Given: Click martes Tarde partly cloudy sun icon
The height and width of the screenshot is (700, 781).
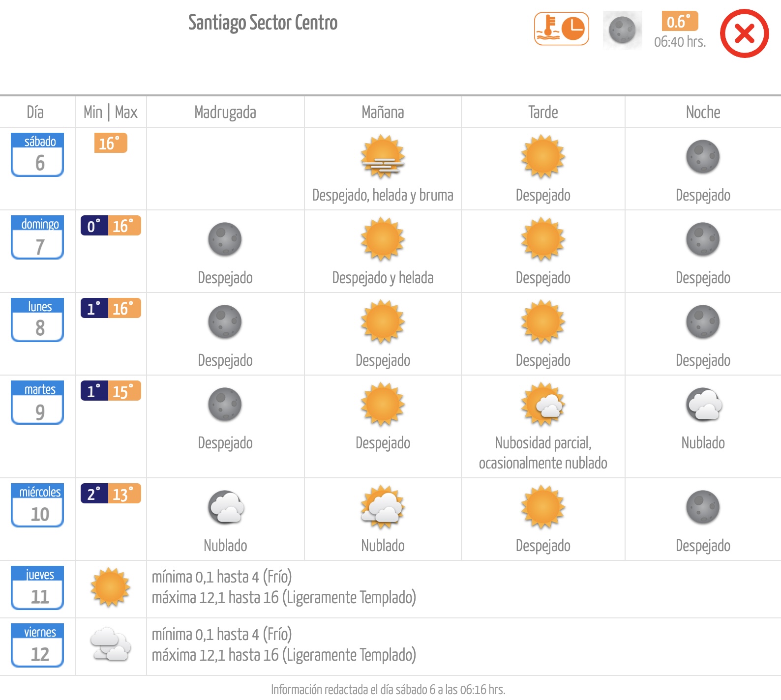Looking at the screenshot, I should (543, 405).
